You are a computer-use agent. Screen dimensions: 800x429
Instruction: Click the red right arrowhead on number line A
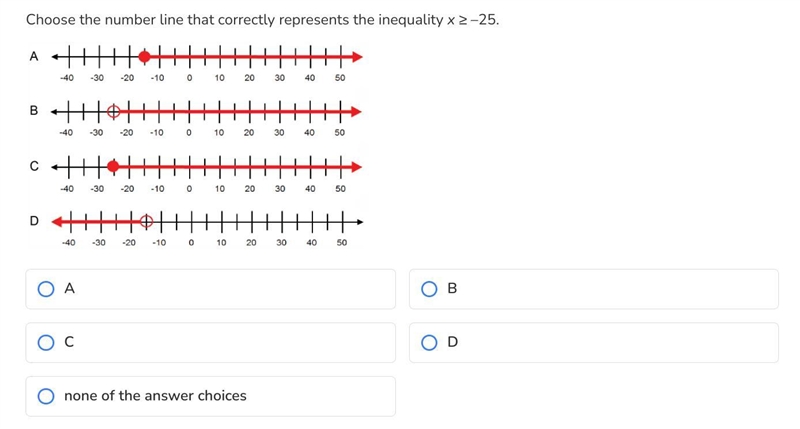(357, 57)
